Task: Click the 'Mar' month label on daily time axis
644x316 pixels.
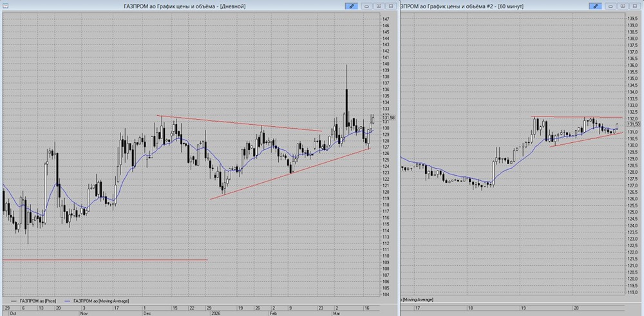Action: point(336,313)
